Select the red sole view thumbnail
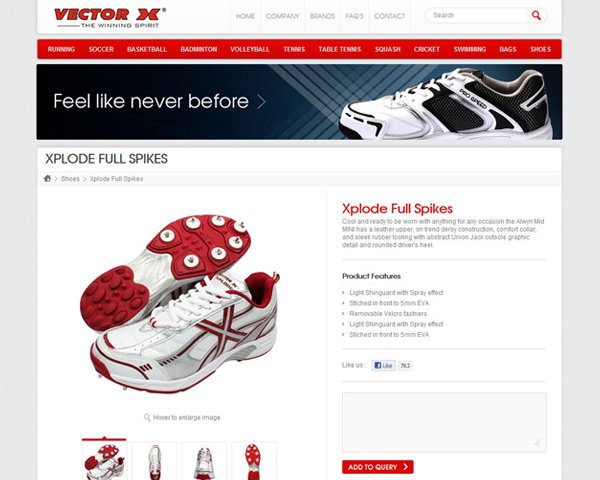 (254, 461)
